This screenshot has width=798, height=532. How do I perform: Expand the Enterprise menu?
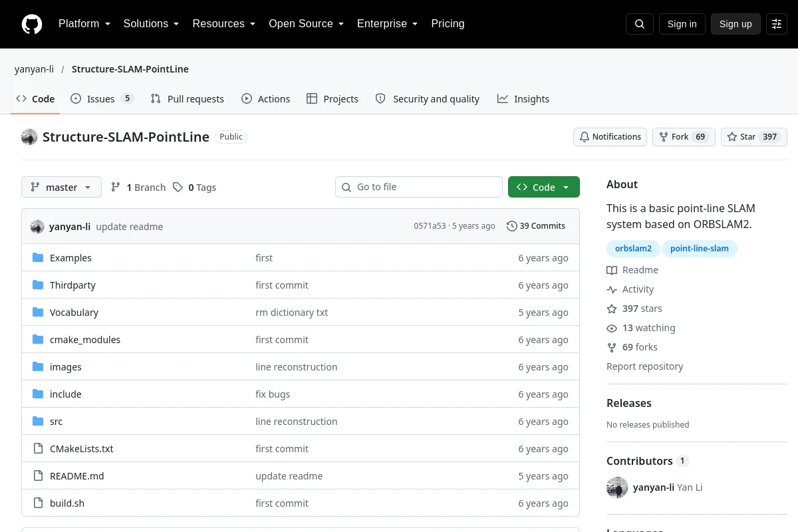click(387, 24)
